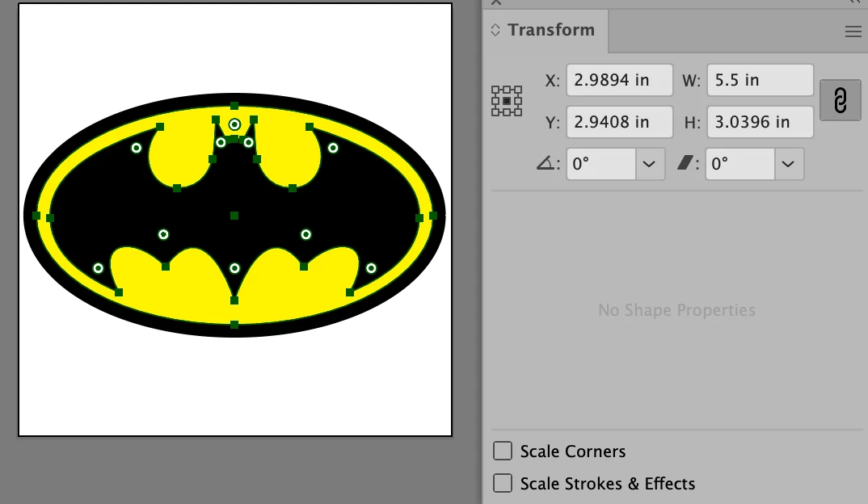Select the top center anchor of the yellow ellipse

click(234, 106)
